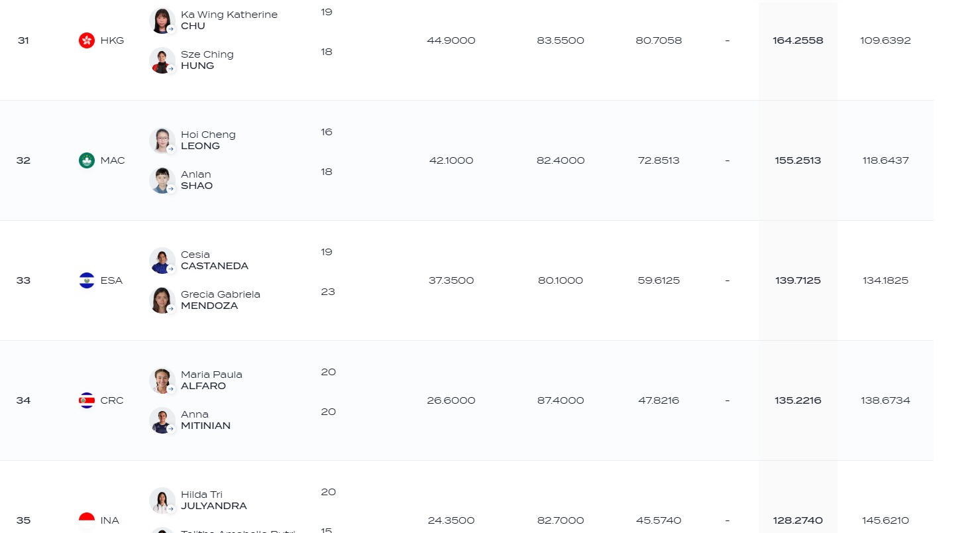The width and height of the screenshot is (980, 533).
Task: Click Maria Paula Alfaro's avatar photo
Action: (162, 381)
